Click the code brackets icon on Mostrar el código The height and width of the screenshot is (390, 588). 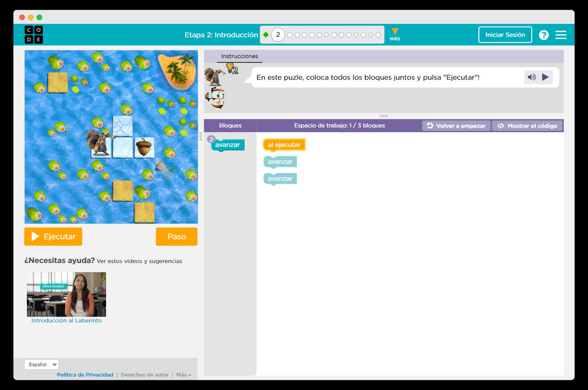[500, 125]
